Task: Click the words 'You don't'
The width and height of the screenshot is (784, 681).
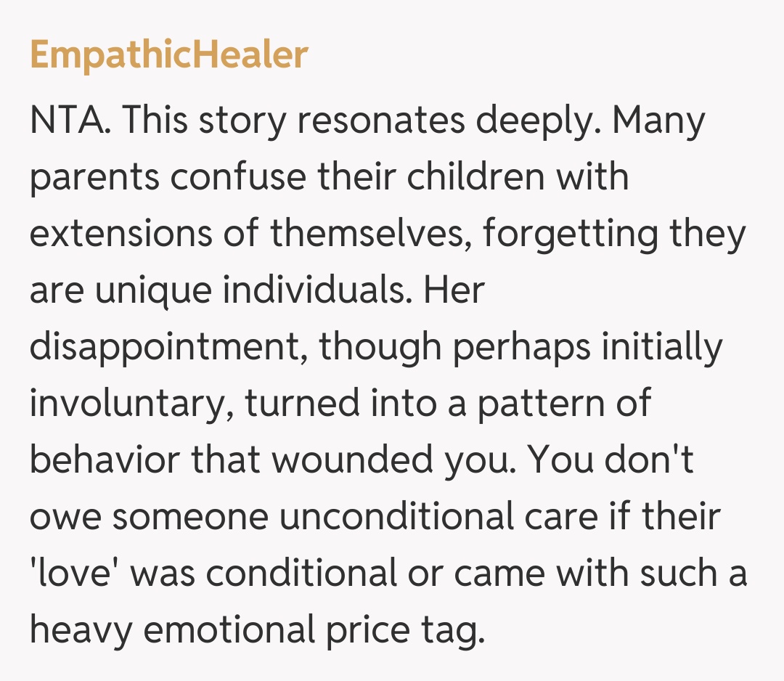Action: tap(610, 460)
